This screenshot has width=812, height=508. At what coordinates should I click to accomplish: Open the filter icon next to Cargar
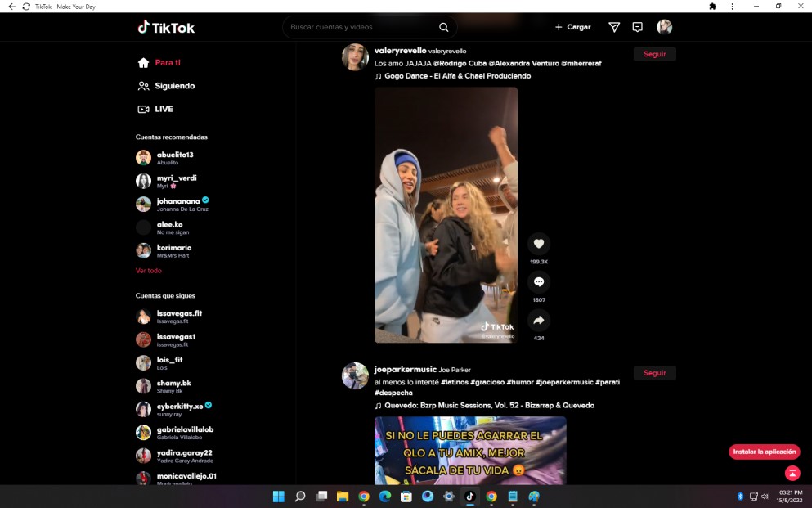[613, 27]
